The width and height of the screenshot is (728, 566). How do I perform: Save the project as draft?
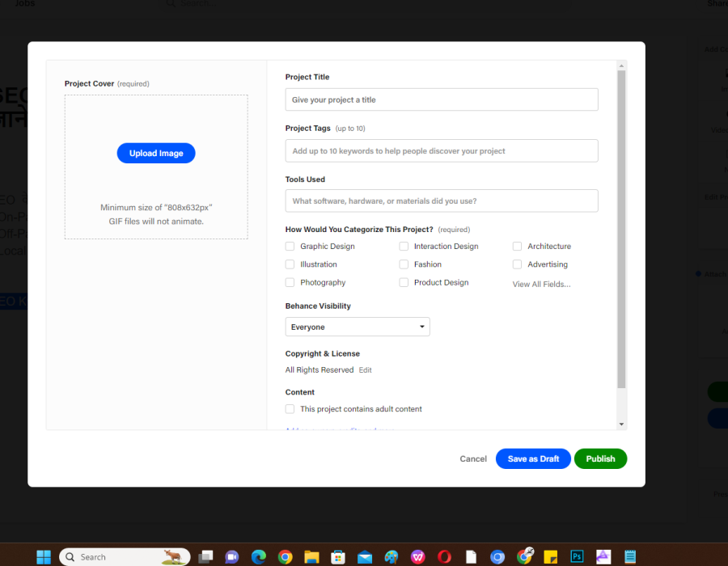pos(533,458)
